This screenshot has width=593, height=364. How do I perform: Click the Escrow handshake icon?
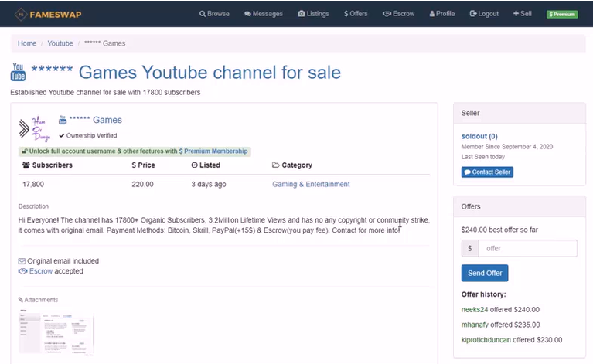[x=22, y=271]
